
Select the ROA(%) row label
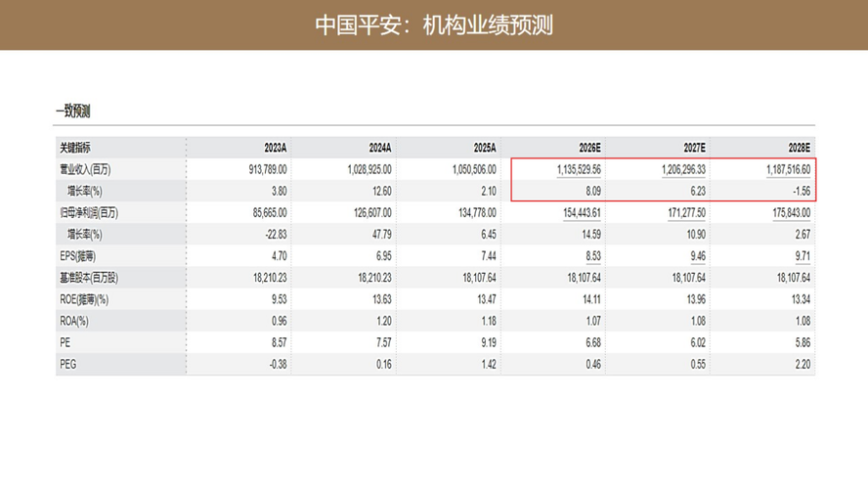74,321
